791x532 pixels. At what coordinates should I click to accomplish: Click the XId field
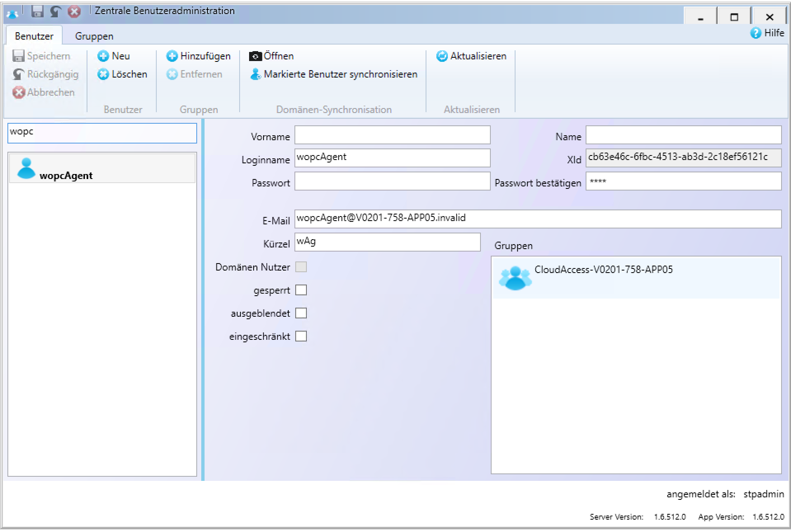[x=683, y=158]
